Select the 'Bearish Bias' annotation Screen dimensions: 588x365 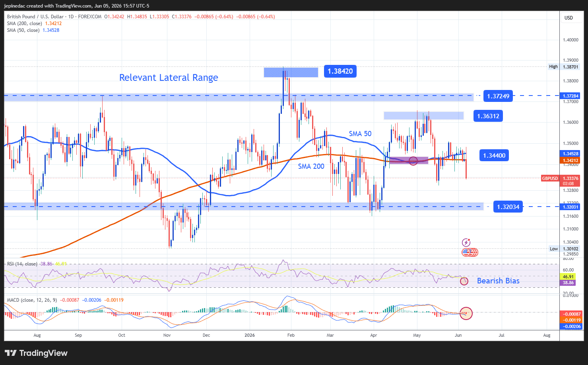tap(498, 281)
